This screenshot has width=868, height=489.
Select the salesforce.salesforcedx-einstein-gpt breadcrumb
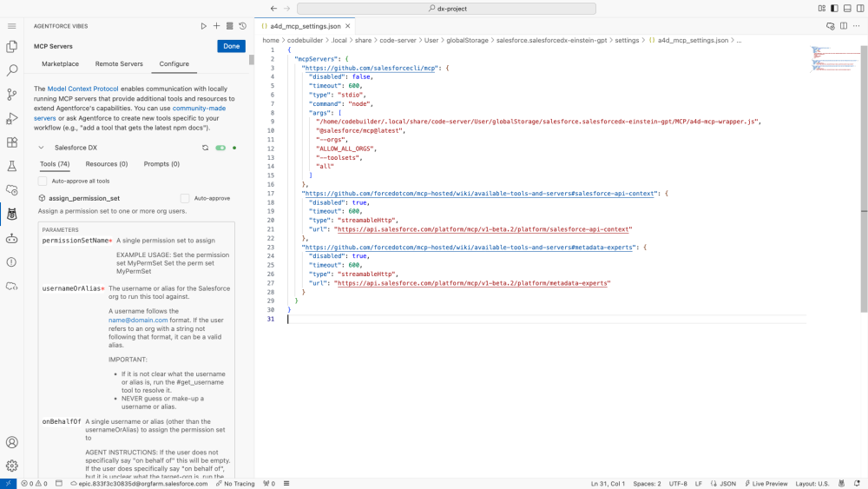coord(551,41)
